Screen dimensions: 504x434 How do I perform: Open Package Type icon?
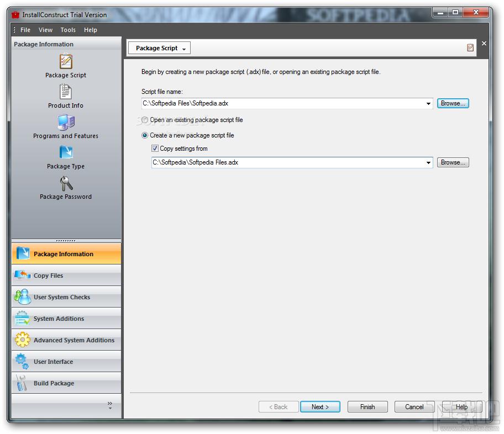66,152
